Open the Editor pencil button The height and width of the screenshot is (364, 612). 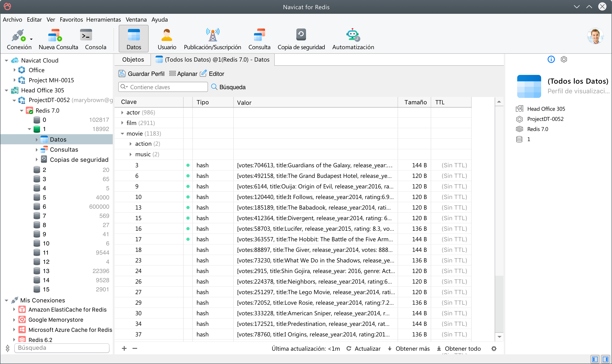212,74
